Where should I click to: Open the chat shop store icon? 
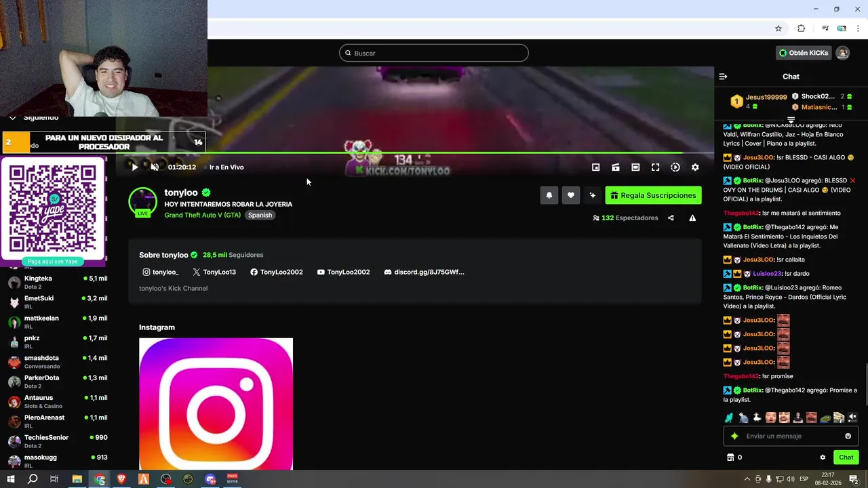(x=730, y=457)
